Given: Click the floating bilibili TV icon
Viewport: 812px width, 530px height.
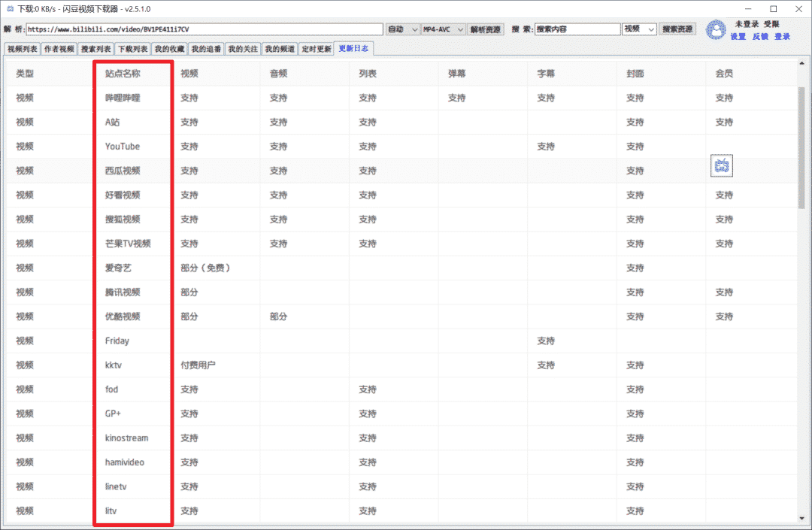Looking at the screenshot, I should (x=721, y=165).
